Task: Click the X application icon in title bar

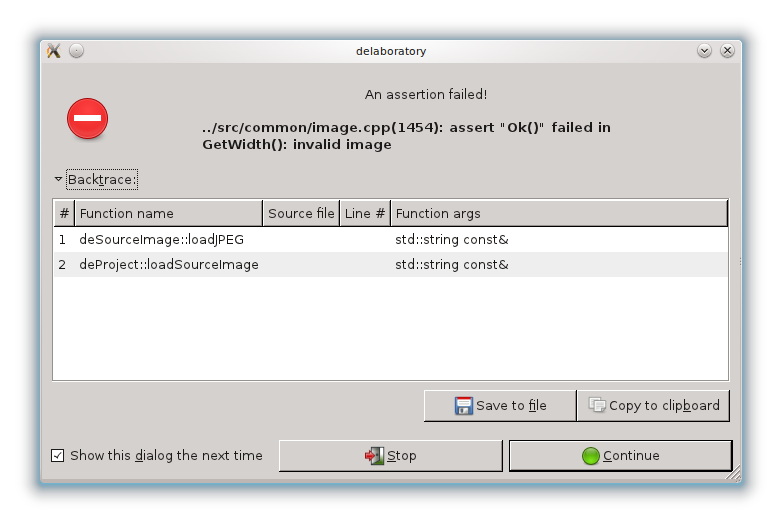Action: [x=54, y=51]
